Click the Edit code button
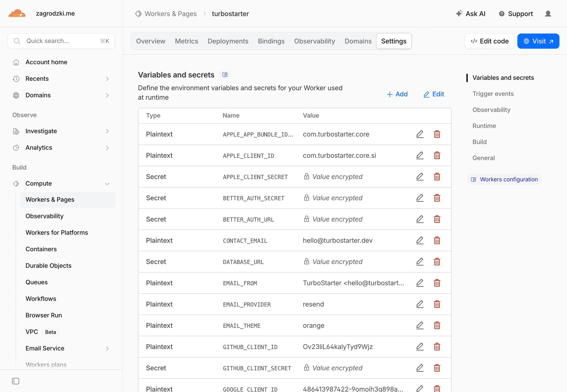This screenshot has width=567, height=392. [489, 41]
